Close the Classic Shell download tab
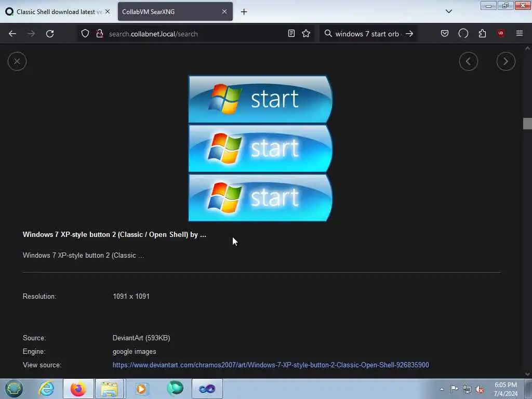The height and width of the screenshot is (399, 532). pos(108,11)
